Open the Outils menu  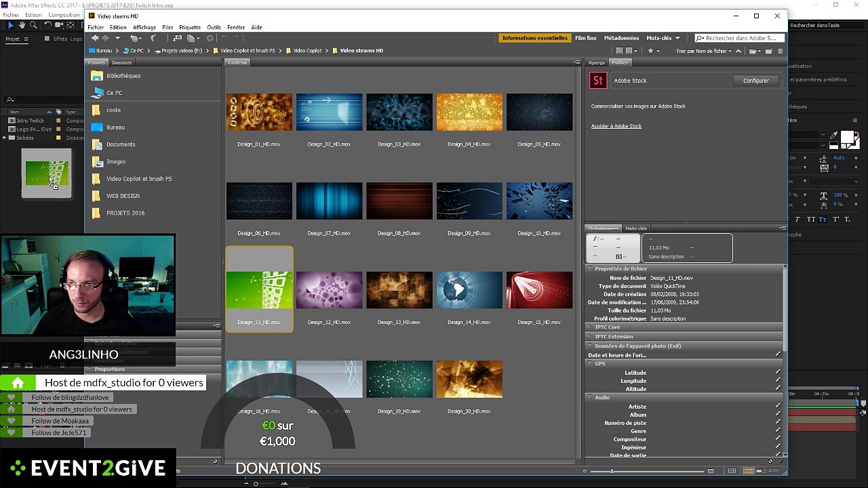pos(214,27)
